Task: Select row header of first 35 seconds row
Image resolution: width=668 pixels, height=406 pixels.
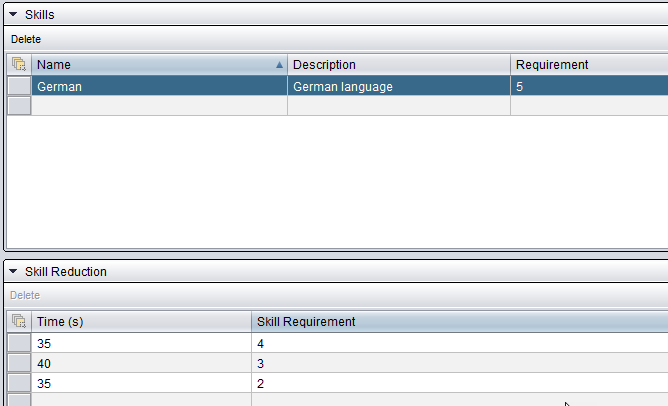Action: (18, 342)
